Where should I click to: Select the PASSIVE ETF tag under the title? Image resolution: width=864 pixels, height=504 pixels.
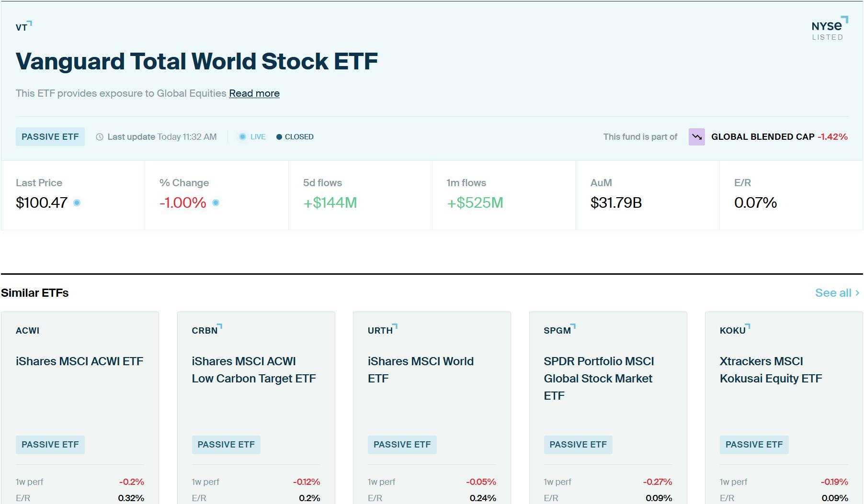[50, 136]
